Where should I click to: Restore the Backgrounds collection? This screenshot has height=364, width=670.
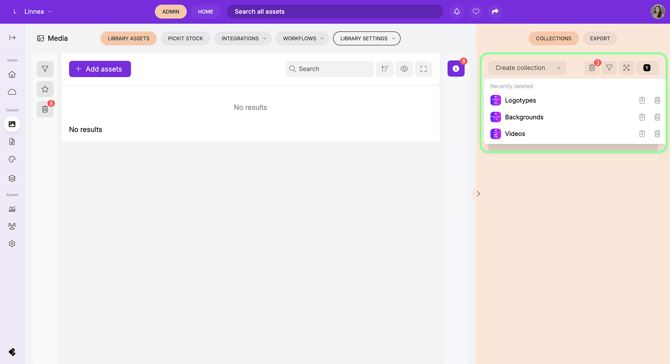coord(642,117)
